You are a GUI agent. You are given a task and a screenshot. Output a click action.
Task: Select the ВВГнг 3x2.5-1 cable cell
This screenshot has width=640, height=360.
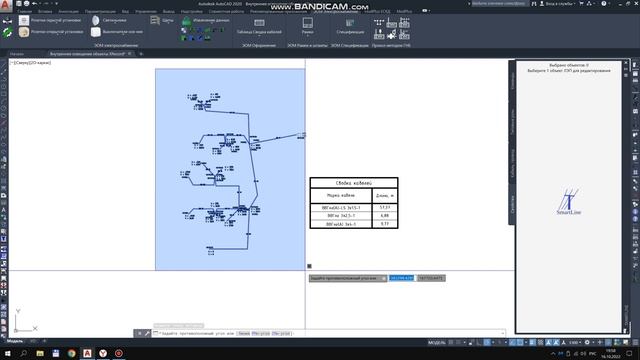341,216
